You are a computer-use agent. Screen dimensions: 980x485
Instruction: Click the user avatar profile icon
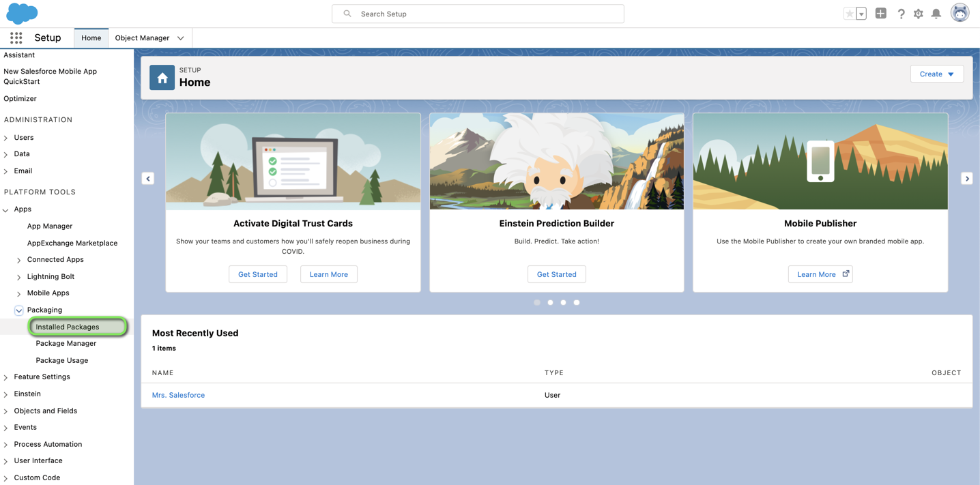[960, 13]
